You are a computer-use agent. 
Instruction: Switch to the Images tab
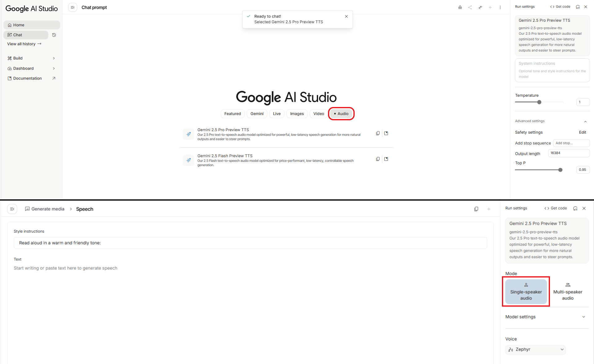[x=296, y=113]
